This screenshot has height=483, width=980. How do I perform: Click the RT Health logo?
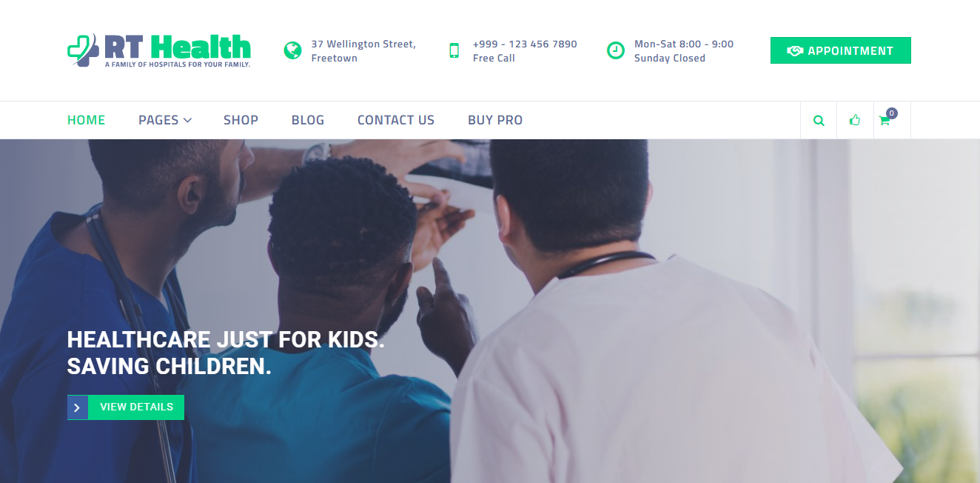159,50
